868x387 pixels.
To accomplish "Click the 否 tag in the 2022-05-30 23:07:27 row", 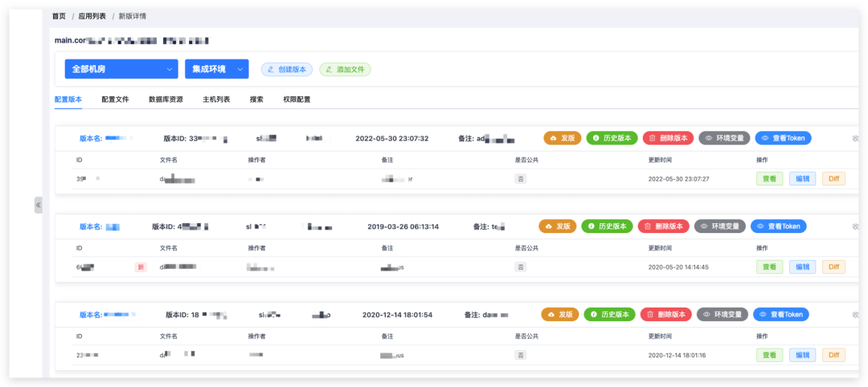I will tap(520, 178).
